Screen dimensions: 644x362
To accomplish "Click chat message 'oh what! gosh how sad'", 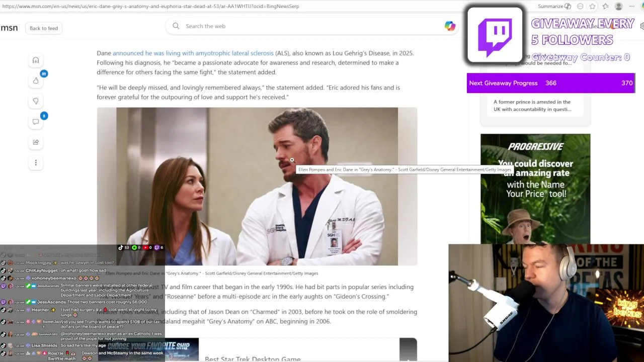I will pyautogui.click(x=84, y=270).
